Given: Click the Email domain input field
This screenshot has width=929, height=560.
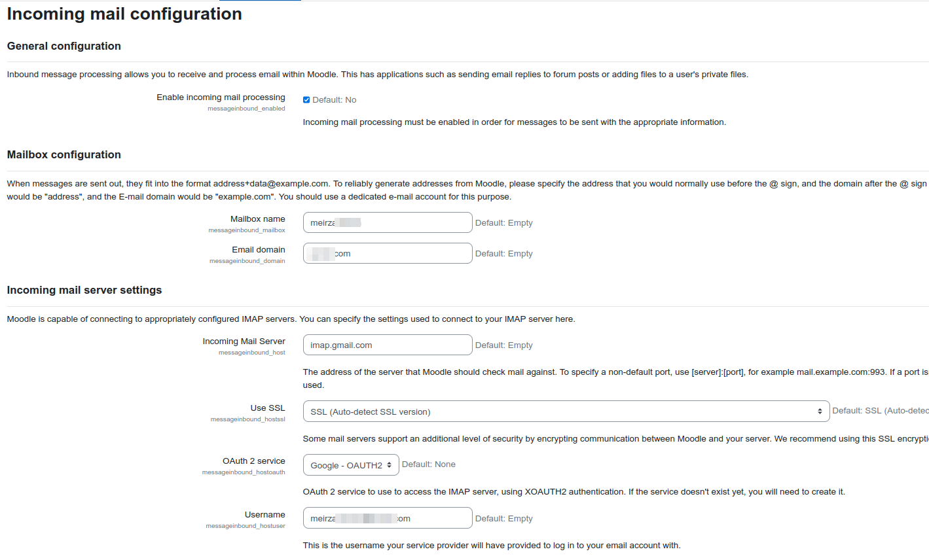Looking at the screenshot, I should tap(388, 253).
